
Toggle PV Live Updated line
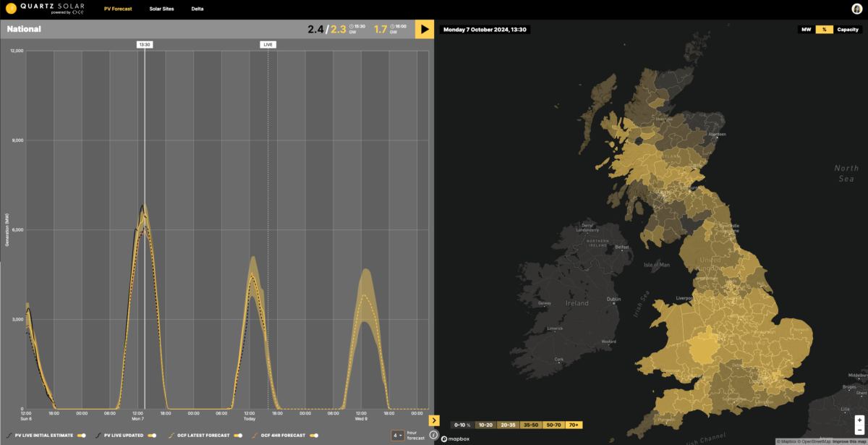[x=152, y=436]
